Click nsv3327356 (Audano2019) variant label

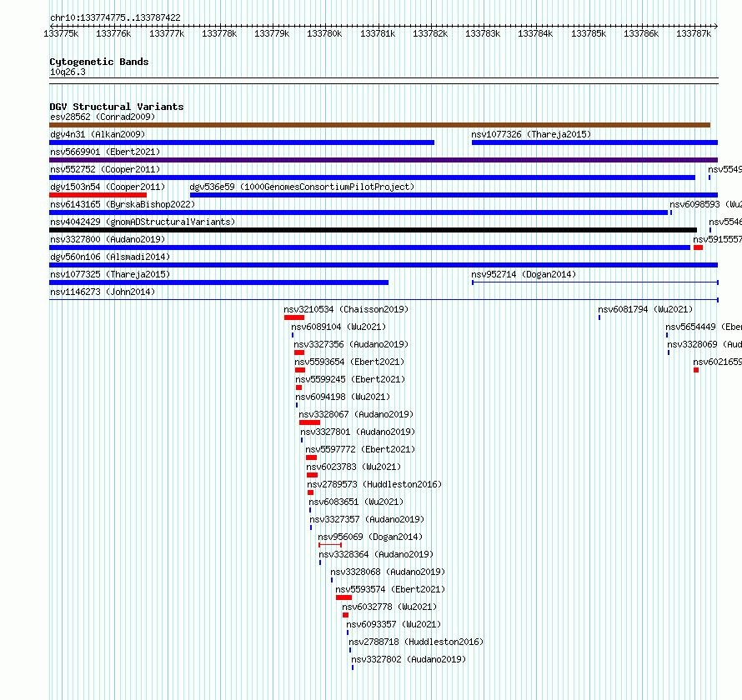tap(351, 344)
